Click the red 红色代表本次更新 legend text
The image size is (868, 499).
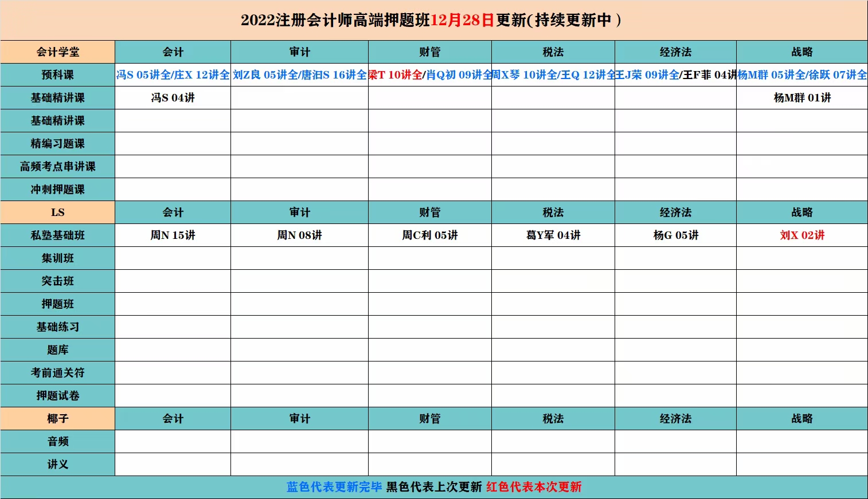534,487
